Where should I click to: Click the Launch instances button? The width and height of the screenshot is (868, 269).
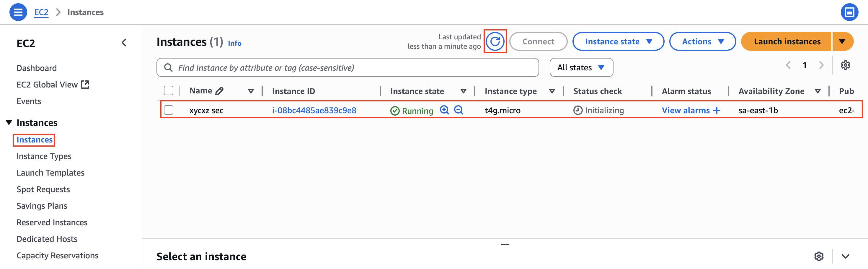point(787,41)
